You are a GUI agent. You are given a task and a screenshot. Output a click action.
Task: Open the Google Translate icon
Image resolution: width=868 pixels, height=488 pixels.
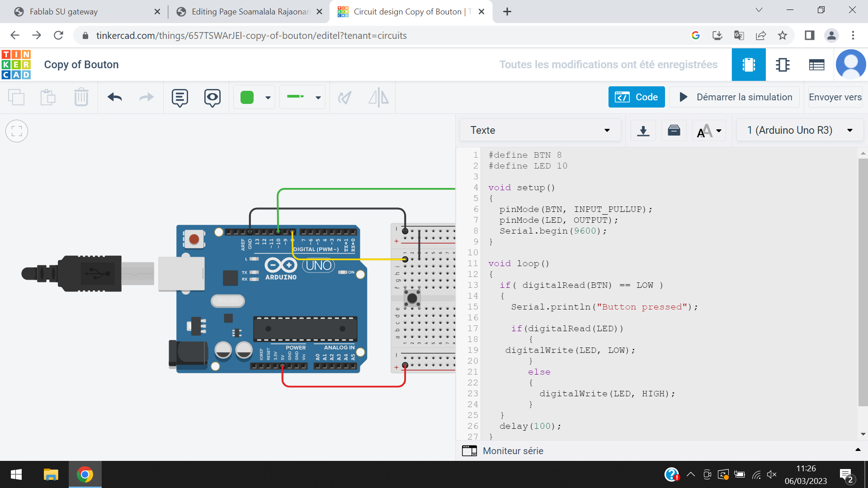[x=739, y=35]
